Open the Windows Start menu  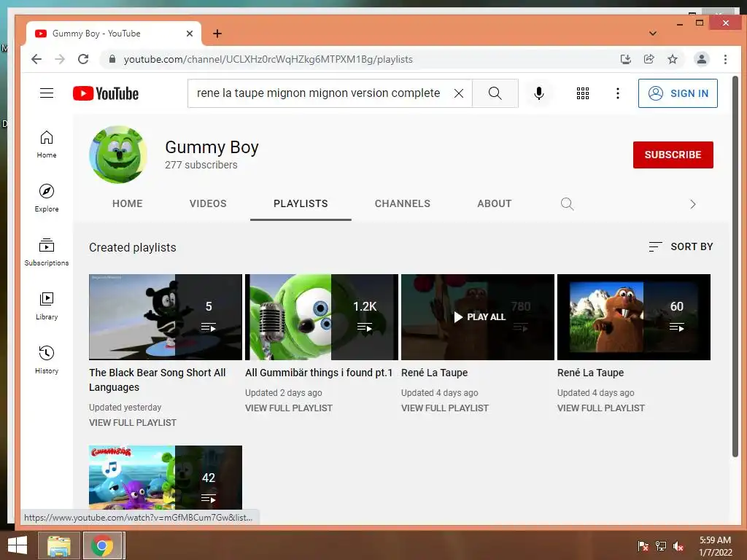pos(18,545)
